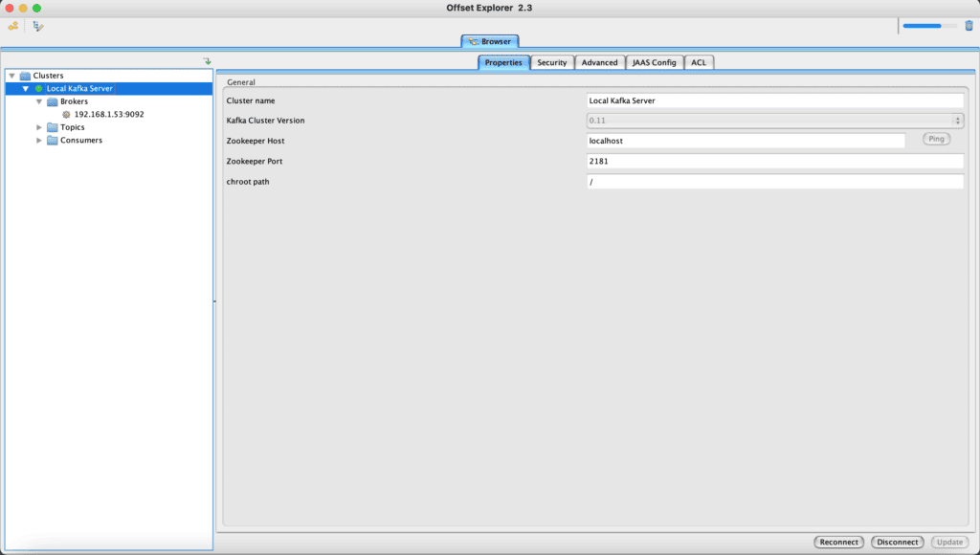The image size is (980, 555).
Task: Click the Topics folder icon
Action: (53, 127)
